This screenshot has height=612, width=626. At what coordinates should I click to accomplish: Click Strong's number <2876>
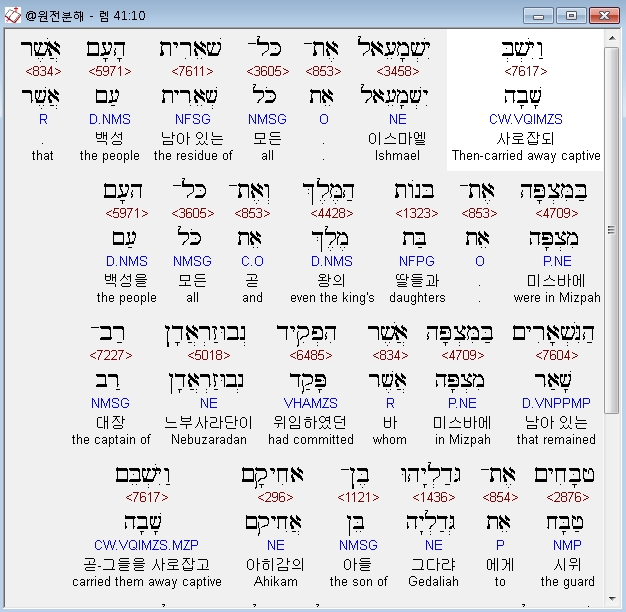point(568,497)
